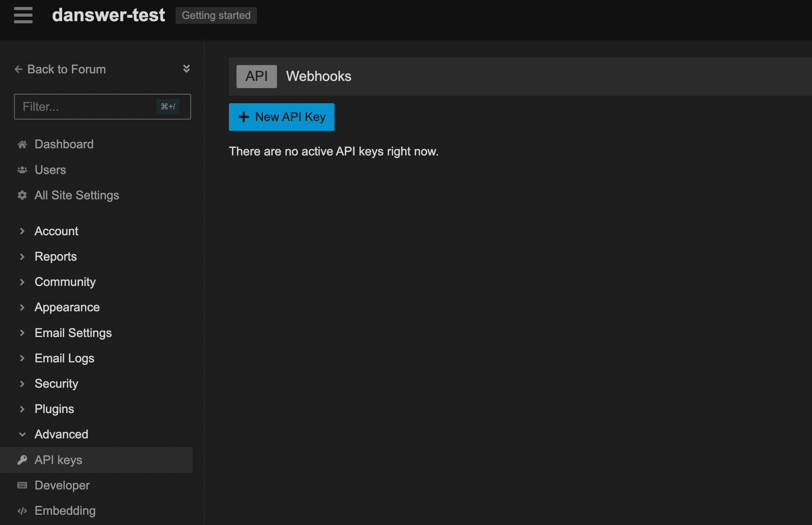Viewport: 812px width, 525px height.
Task: Open the hamburger navigation menu
Action: (x=23, y=16)
